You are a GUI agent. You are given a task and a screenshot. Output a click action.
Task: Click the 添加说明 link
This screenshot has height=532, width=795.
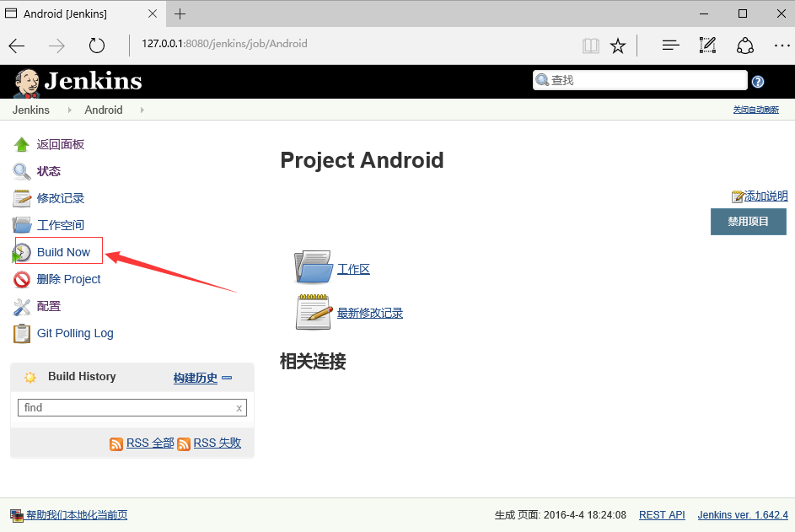(x=765, y=196)
